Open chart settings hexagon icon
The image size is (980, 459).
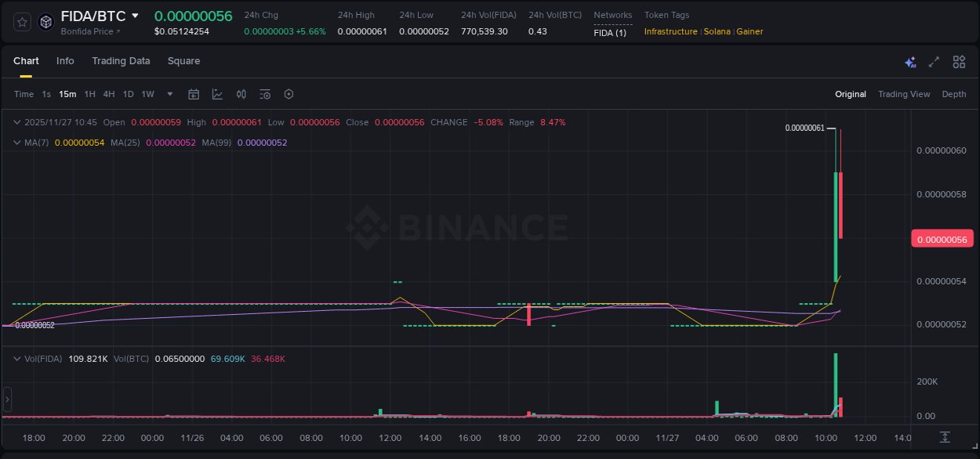pyautogui.click(x=289, y=94)
